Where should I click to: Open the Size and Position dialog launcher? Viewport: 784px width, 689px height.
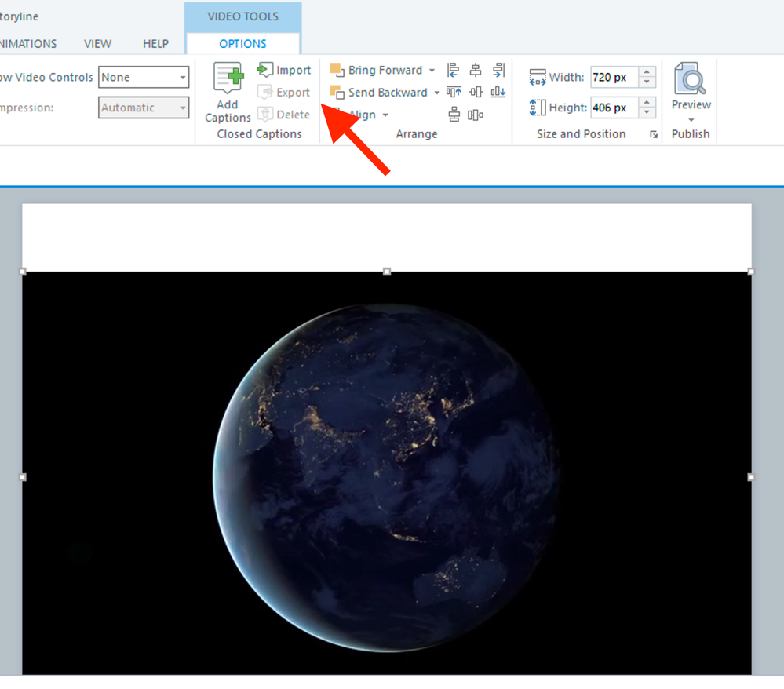pyautogui.click(x=654, y=135)
